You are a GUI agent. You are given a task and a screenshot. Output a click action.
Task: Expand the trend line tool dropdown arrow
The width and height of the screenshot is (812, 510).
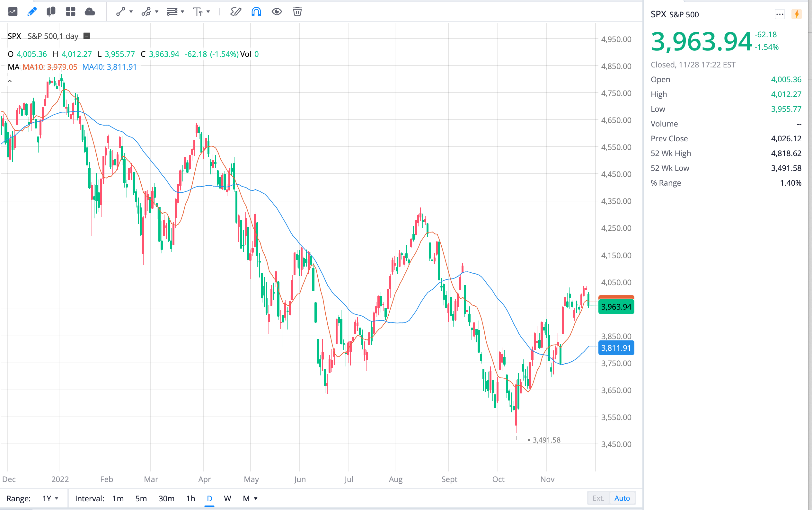[131, 12]
